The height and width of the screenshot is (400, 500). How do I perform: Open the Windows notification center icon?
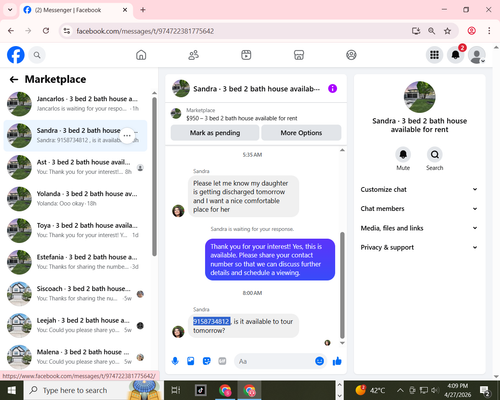[x=484, y=390]
